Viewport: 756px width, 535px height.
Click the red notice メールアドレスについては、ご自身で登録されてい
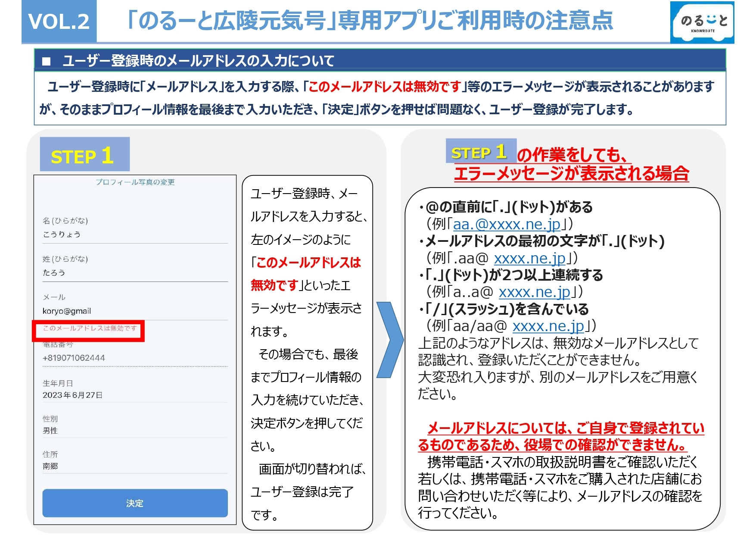point(566,428)
